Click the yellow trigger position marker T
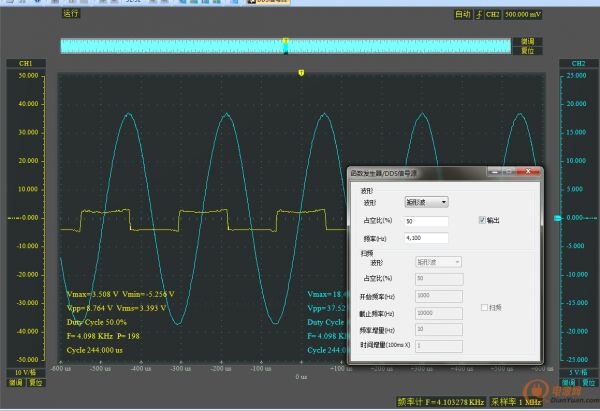 (301, 72)
